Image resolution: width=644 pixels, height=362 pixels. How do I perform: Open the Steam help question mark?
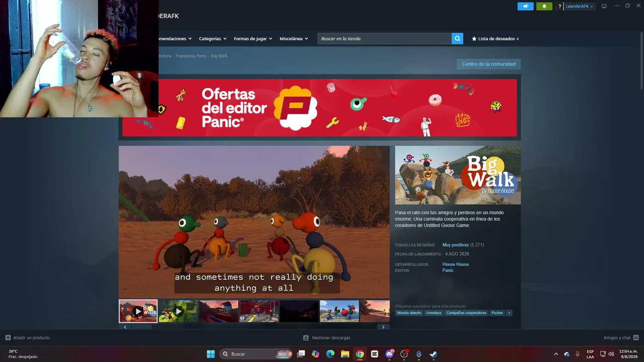559,7
